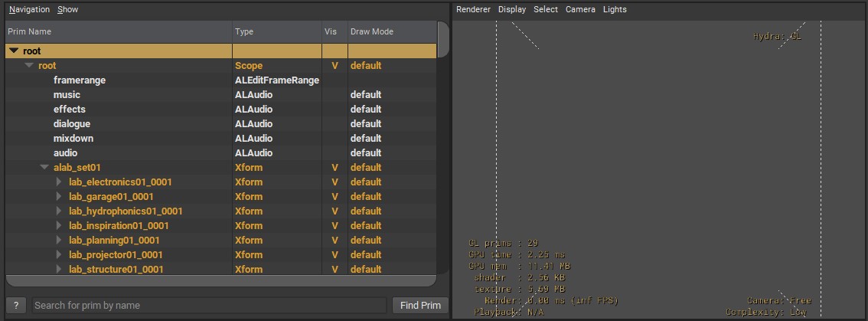Click the Type column header
Viewport: 868px width, 321px height.
point(277,31)
